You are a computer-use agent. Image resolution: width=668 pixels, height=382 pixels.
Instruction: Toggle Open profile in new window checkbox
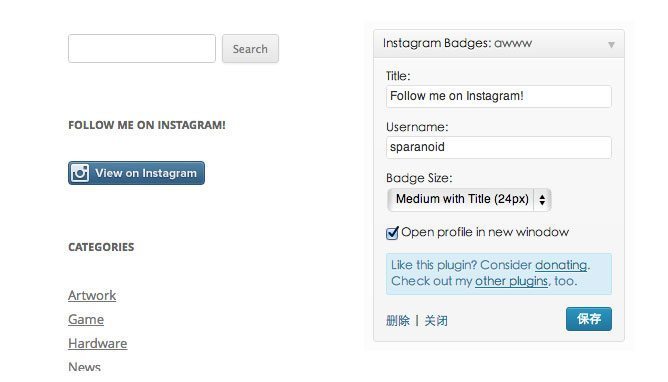[x=392, y=233]
